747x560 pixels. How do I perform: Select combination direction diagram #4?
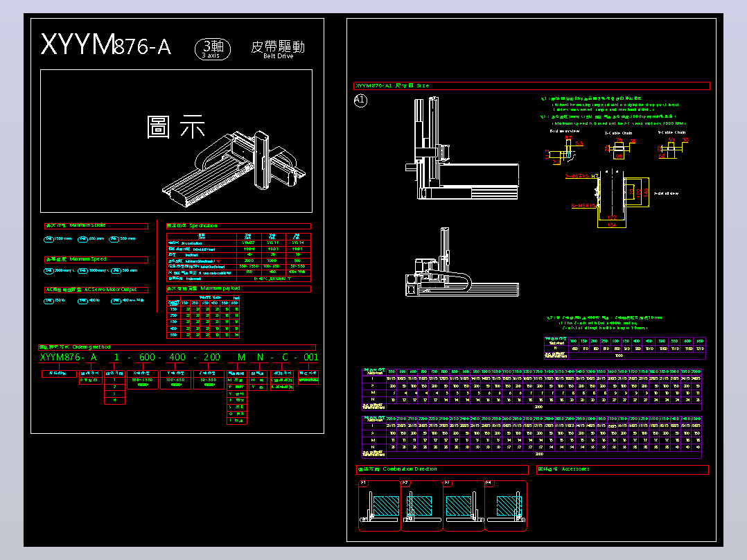pyautogui.click(x=506, y=506)
